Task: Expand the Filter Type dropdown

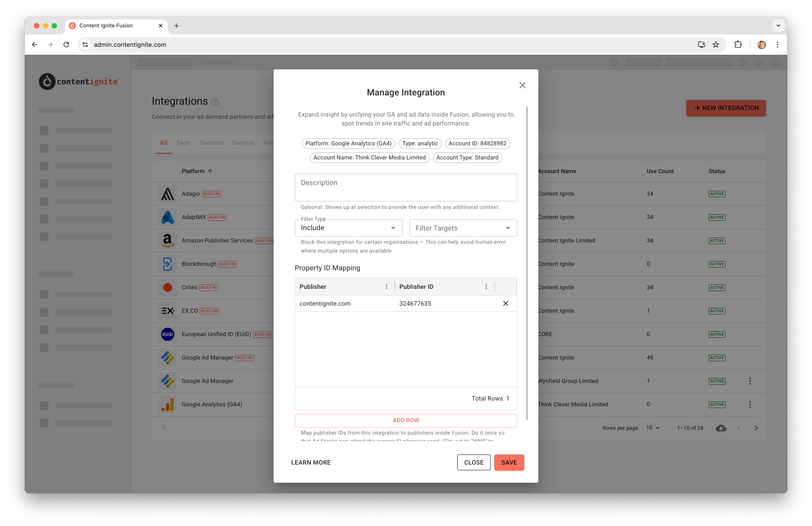Action: (x=349, y=228)
